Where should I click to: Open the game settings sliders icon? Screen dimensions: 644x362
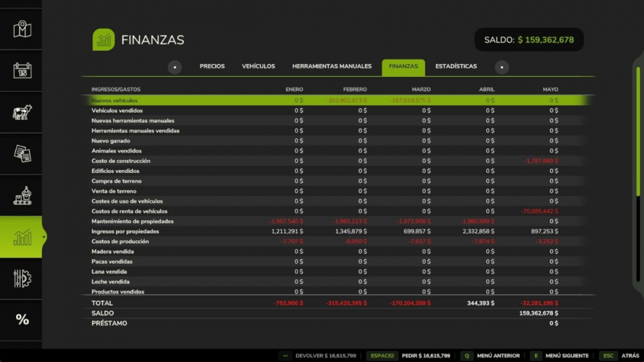pos(22,279)
